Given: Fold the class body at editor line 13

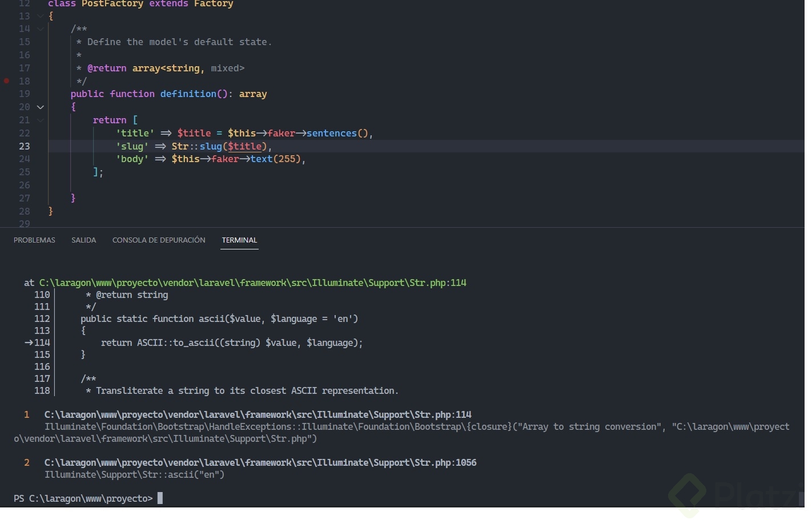Looking at the screenshot, I should [41, 16].
